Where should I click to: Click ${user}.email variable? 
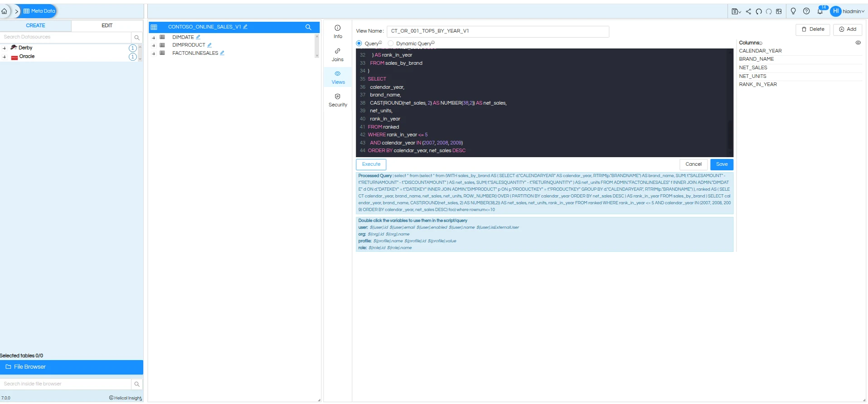[x=402, y=228]
